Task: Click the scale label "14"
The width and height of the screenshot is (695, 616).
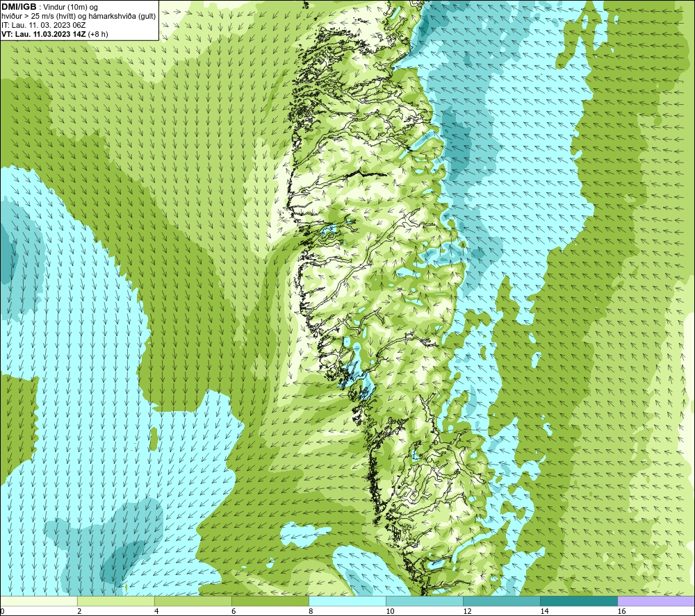Action: click(544, 611)
